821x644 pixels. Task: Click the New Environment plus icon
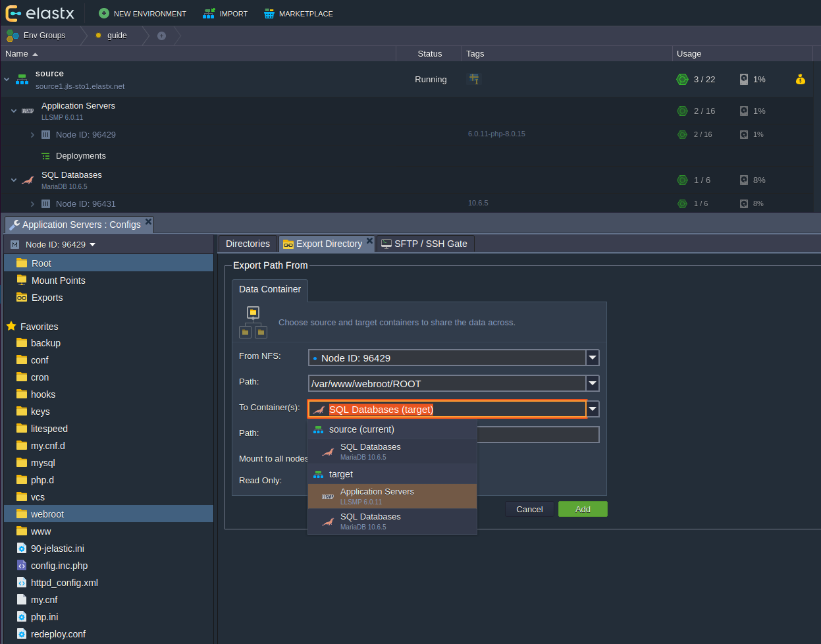[103, 13]
